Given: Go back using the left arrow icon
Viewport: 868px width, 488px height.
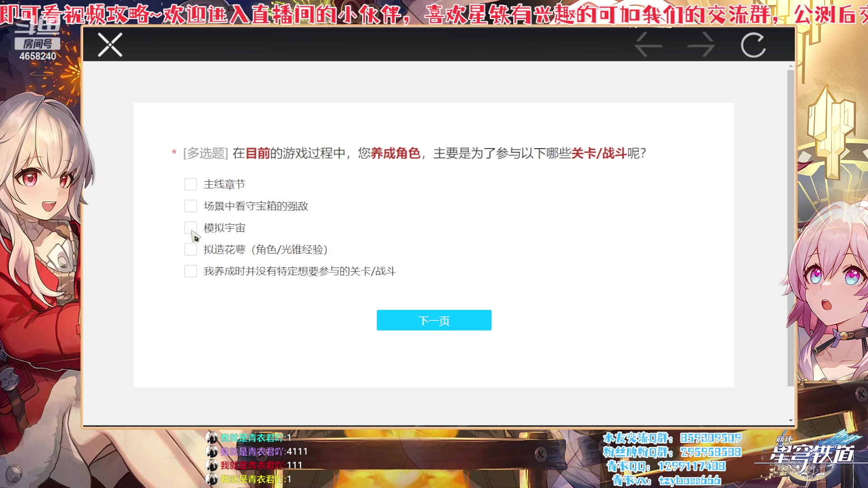Looking at the screenshot, I should click(x=648, y=45).
